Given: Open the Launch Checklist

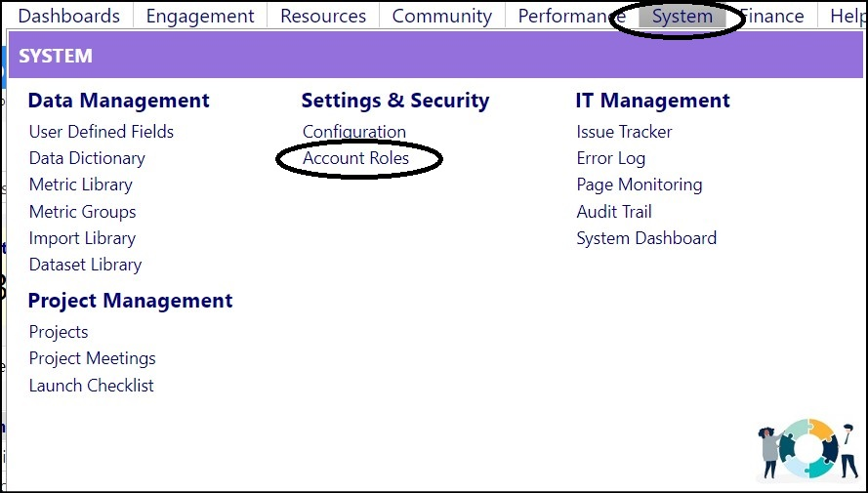Looking at the screenshot, I should pyautogui.click(x=92, y=385).
